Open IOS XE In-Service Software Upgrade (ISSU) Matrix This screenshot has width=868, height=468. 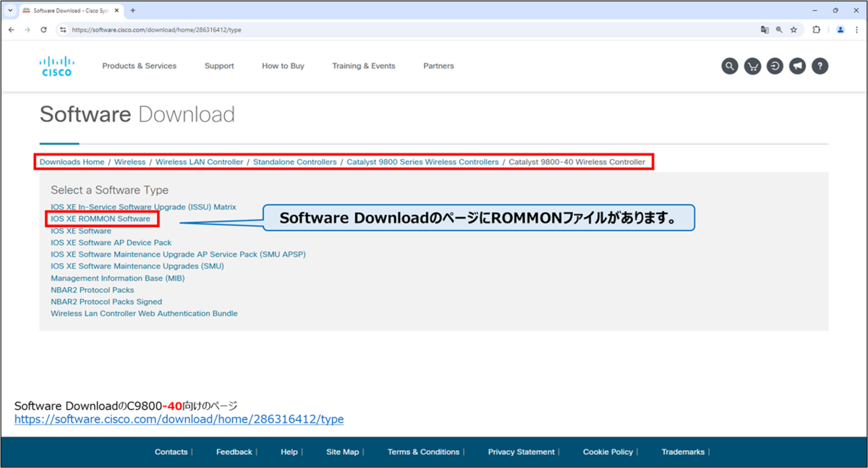click(x=143, y=207)
